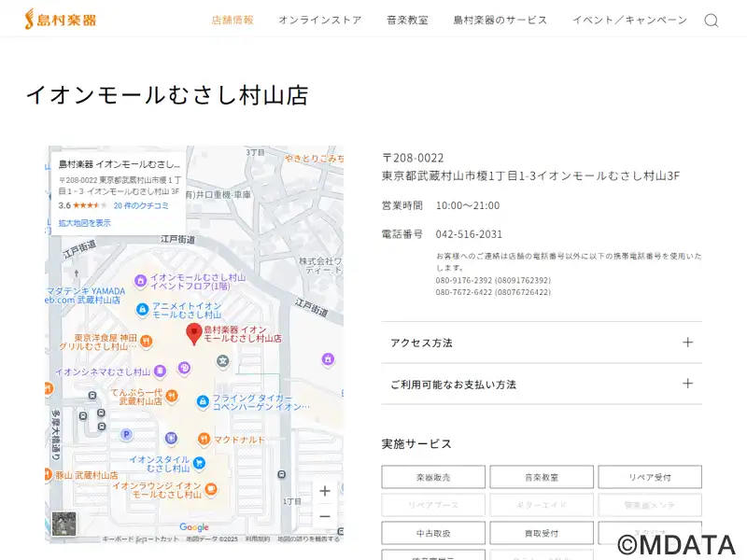Expand the アクセス方法 section

(542, 343)
